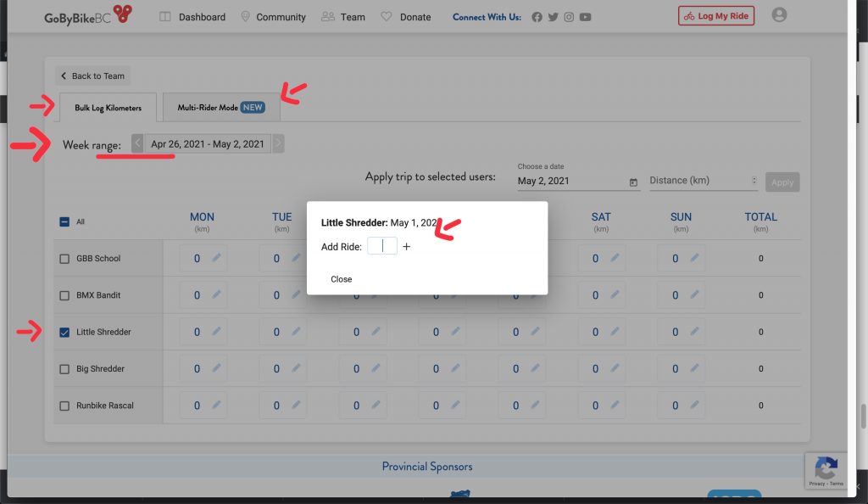Click the 'TOTAL' column header

coord(760,217)
